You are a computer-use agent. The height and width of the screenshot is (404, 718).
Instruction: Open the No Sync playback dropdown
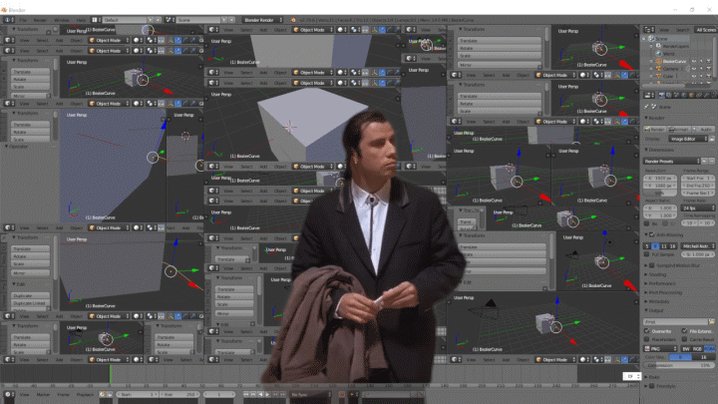310,394
